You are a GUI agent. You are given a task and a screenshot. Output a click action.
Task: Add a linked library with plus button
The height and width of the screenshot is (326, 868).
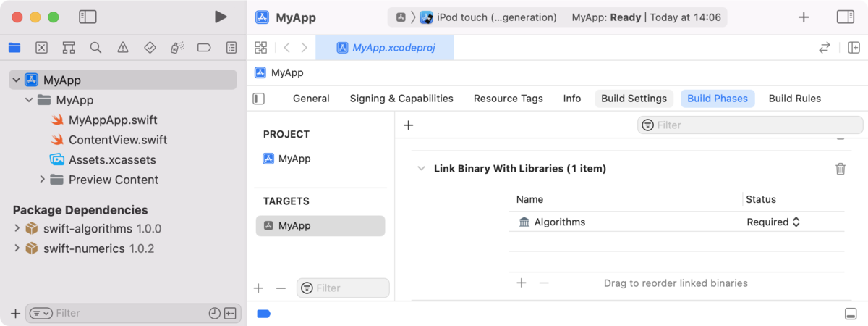pyautogui.click(x=521, y=283)
